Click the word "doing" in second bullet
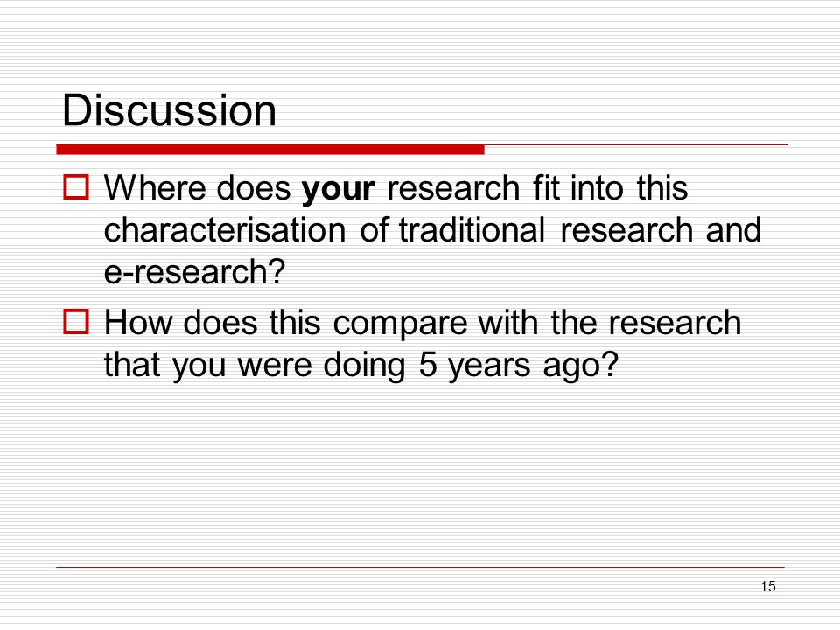 tap(364, 367)
